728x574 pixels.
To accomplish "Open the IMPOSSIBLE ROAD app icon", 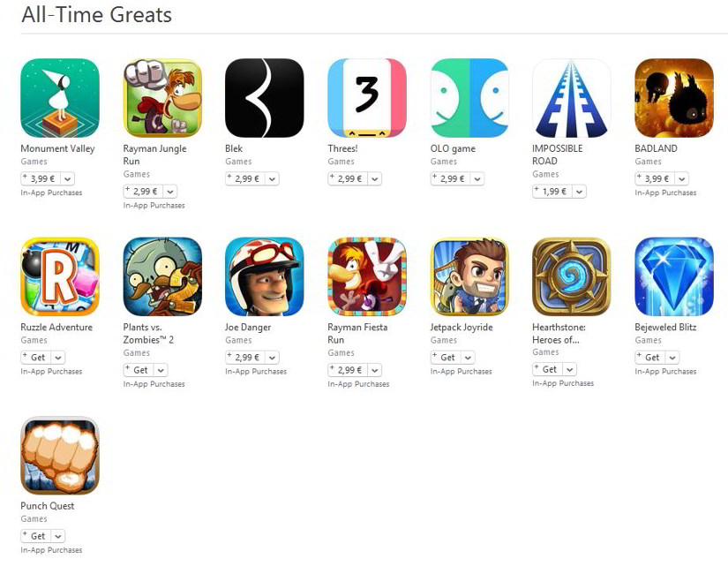I will (x=571, y=98).
